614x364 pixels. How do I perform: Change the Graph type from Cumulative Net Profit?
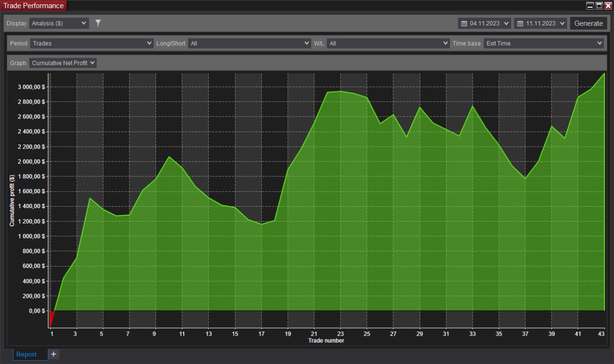pyautogui.click(x=63, y=63)
